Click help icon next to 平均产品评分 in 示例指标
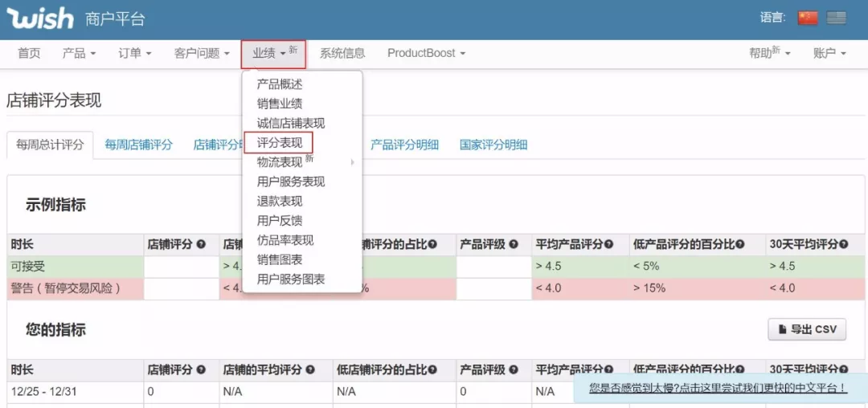 click(x=609, y=244)
